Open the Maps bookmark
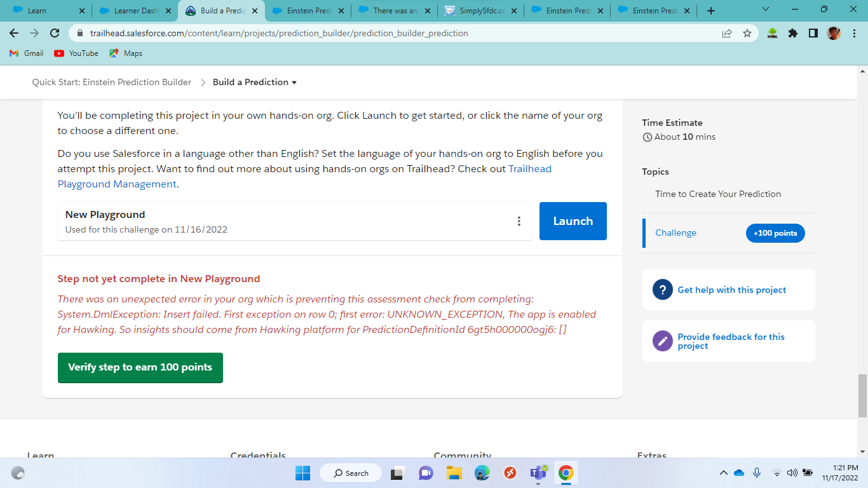 [126, 53]
